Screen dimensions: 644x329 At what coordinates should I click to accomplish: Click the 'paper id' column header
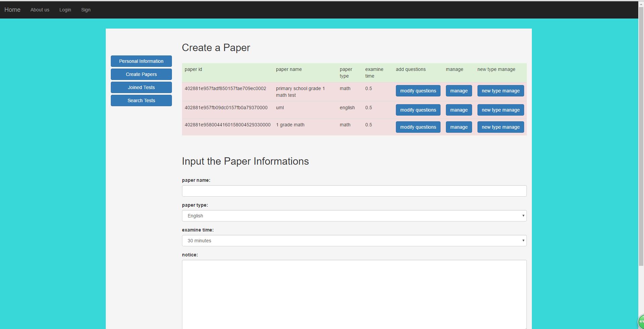click(x=193, y=69)
